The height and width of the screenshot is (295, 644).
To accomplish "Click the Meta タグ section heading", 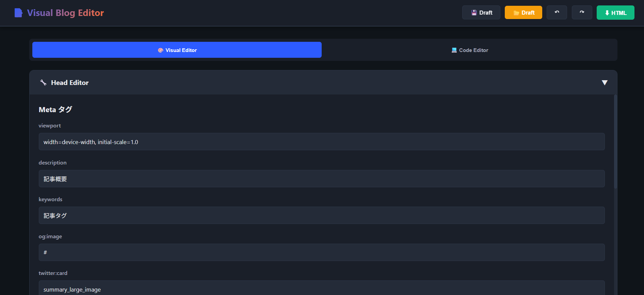I will click(x=55, y=109).
